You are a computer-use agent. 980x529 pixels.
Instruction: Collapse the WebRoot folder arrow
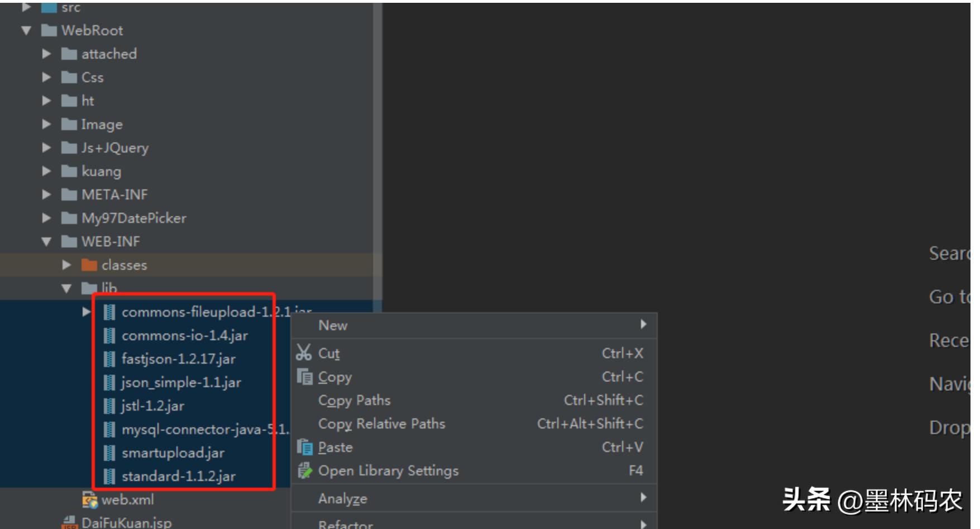click(26, 30)
